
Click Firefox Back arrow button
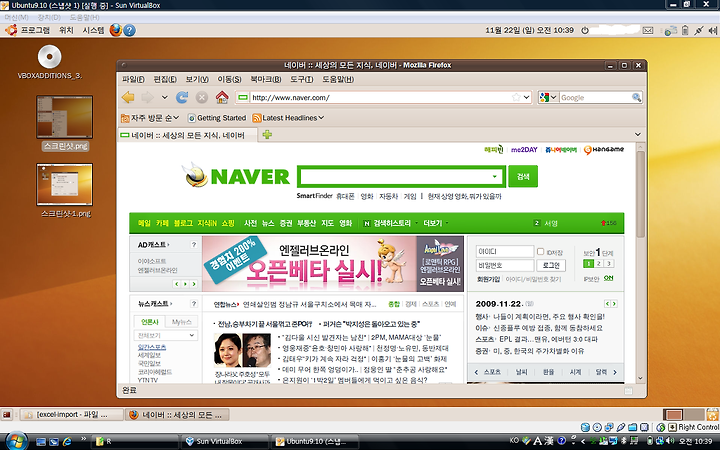click(x=128, y=97)
